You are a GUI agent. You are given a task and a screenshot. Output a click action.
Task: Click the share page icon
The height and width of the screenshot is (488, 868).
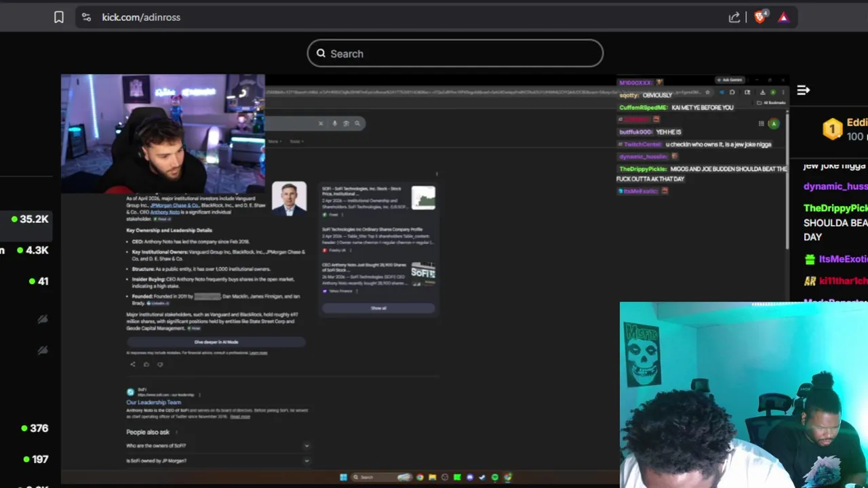click(x=734, y=18)
